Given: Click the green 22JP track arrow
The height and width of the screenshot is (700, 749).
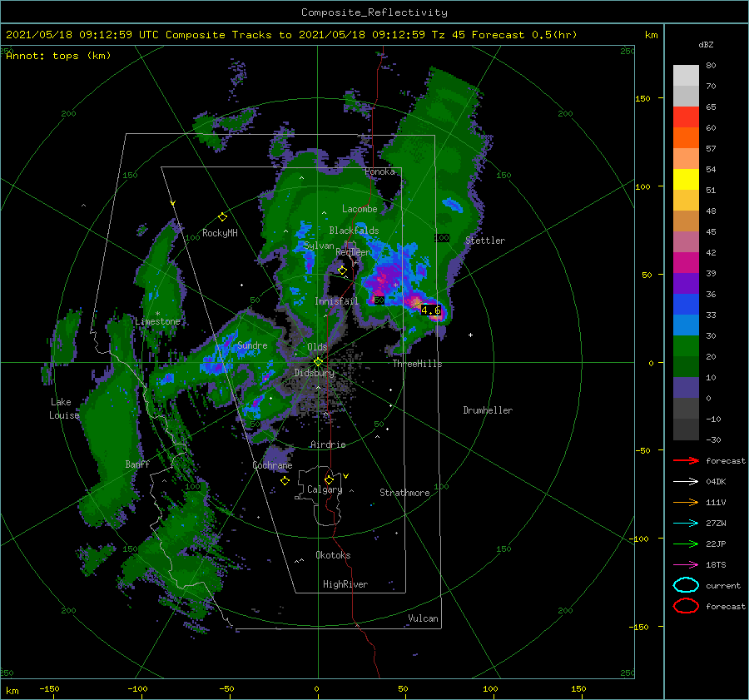Looking at the screenshot, I should coord(686,544).
